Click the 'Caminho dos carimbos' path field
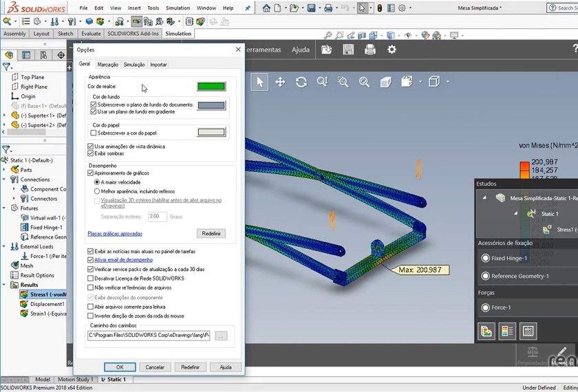Viewport: 578px width, 392px height. click(149, 336)
